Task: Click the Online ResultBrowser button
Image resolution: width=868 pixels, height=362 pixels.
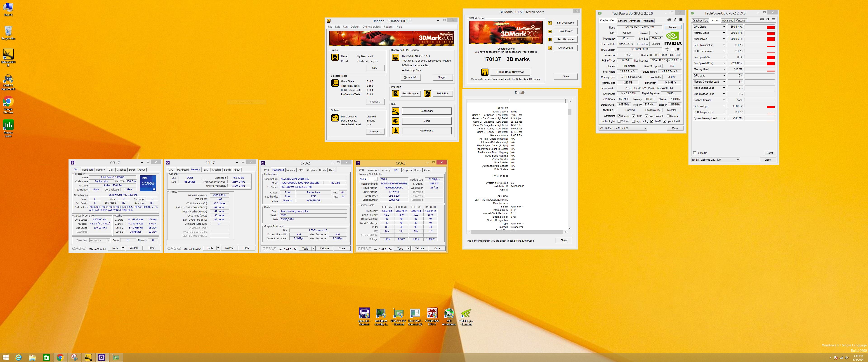Action: pyautogui.click(x=510, y=72)
